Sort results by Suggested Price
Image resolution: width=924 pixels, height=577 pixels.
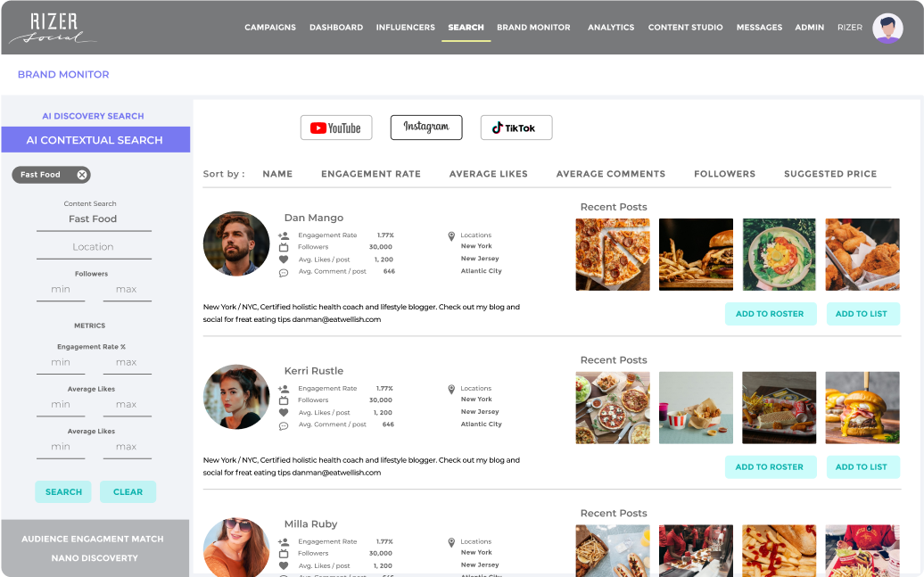(x=830, y=174)
